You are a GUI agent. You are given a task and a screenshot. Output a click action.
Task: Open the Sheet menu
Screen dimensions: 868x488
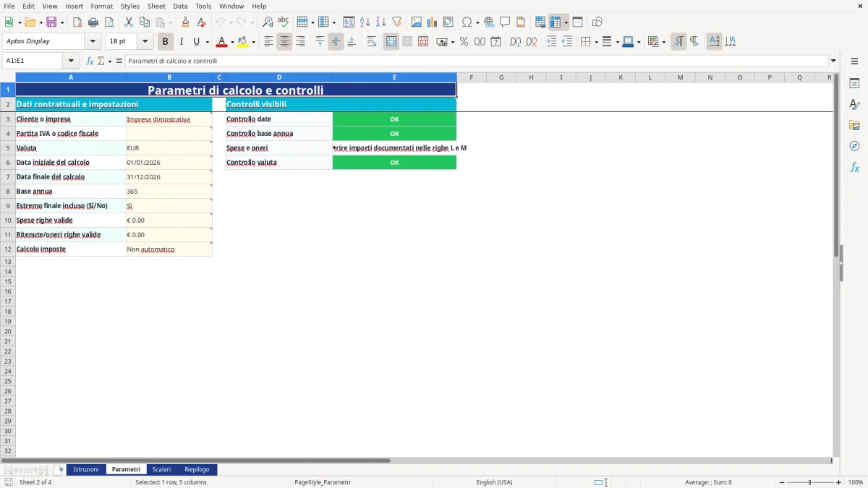[x=157, y=6]
